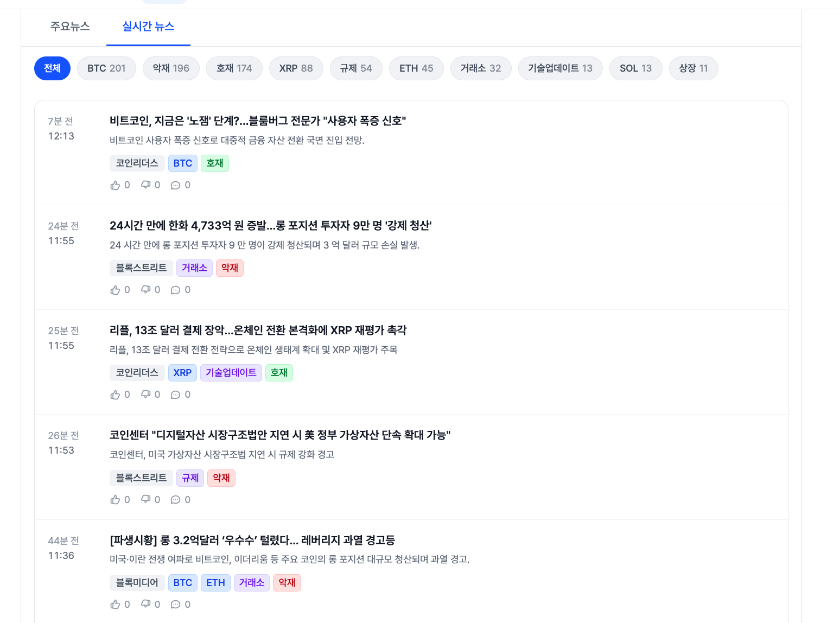840x623 pixels.
Task: Open the 코인센터 디지털자산 시장구조법안 headline
Action: coord(280,435)
